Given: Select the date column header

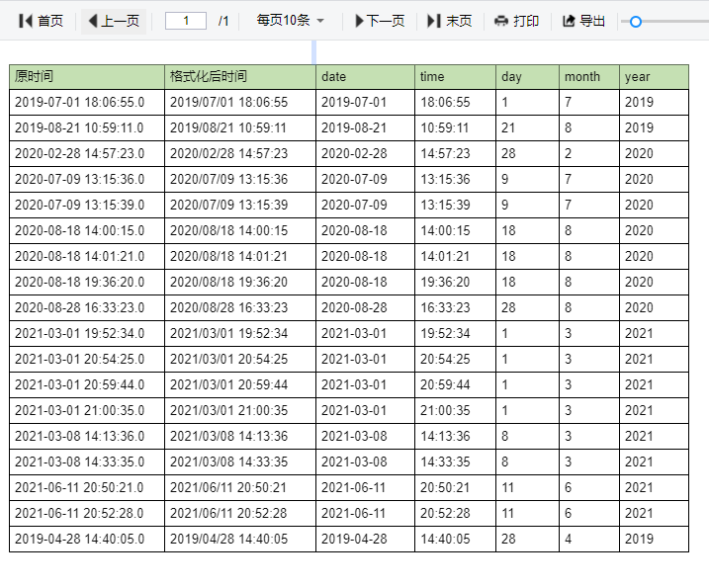Looking at the screenshot, I should (x=365, y=77).
